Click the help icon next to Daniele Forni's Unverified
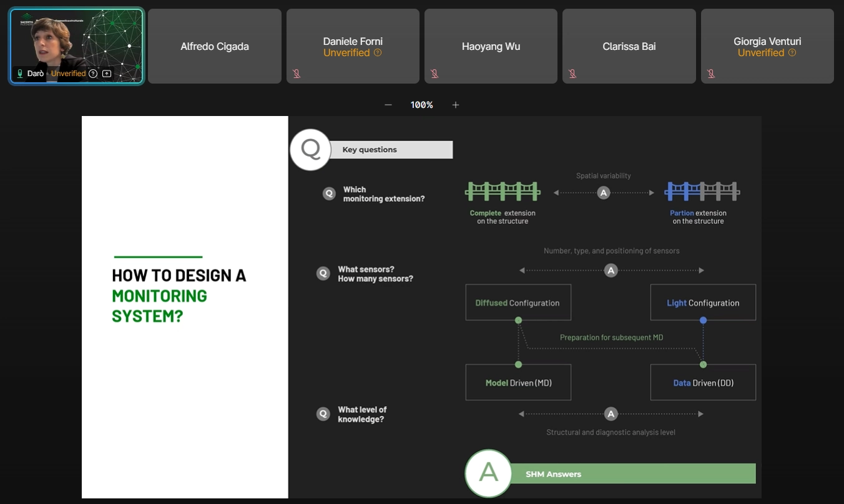Viewport: 844px width, 504px height. [378, 53]
